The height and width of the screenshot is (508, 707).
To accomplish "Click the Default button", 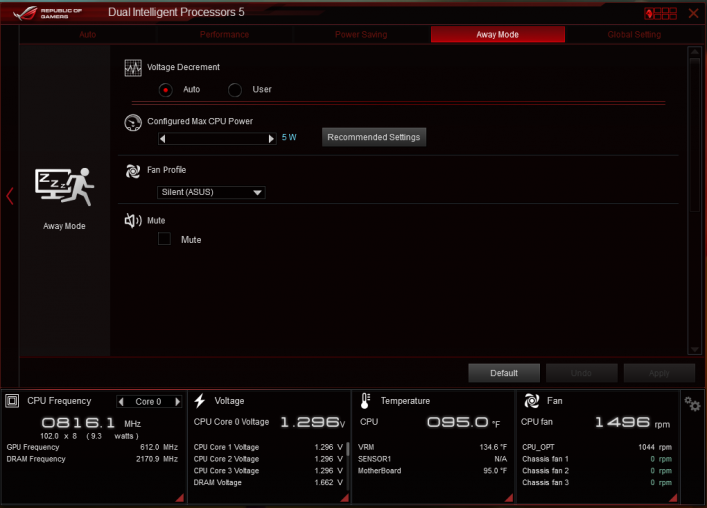I will (x=504, y=373).
